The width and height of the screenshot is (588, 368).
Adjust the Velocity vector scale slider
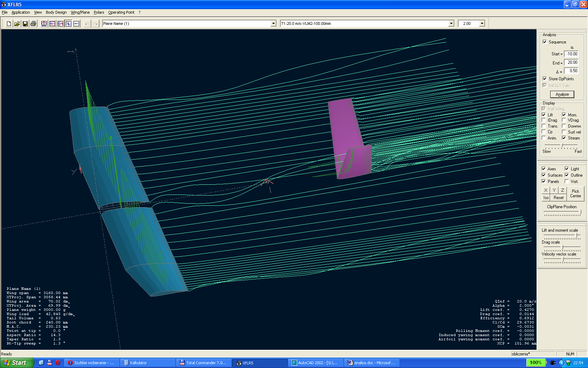click(x=562, y=260)
